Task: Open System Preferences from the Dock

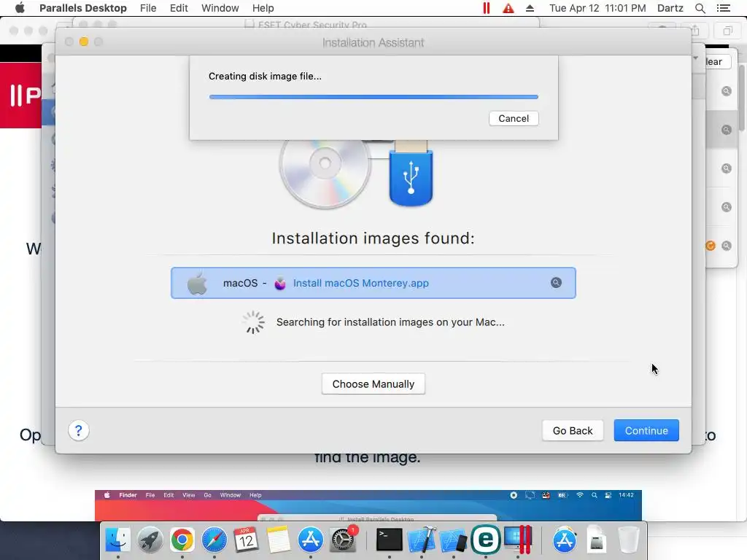Action: click(343, 540)
